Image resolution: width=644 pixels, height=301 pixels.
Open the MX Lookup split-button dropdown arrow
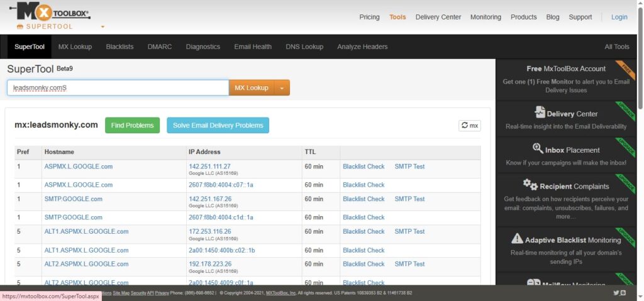pos(282,88)
